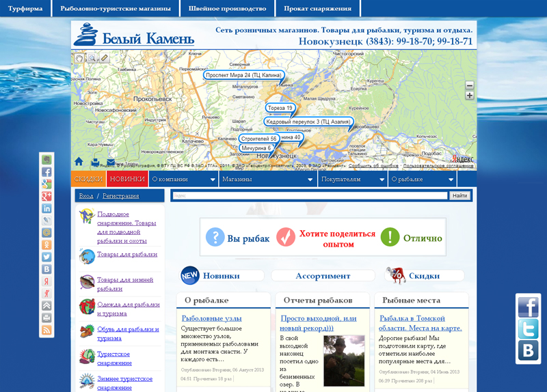Viewport: 547px width, 392px height.
Task: Share on LinkedIn in the left sidebar
Action: pos(46,208)
